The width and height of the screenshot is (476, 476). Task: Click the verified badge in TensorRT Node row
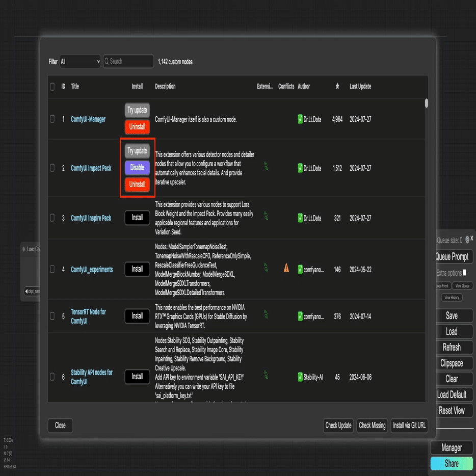click(x=300, y=316)
